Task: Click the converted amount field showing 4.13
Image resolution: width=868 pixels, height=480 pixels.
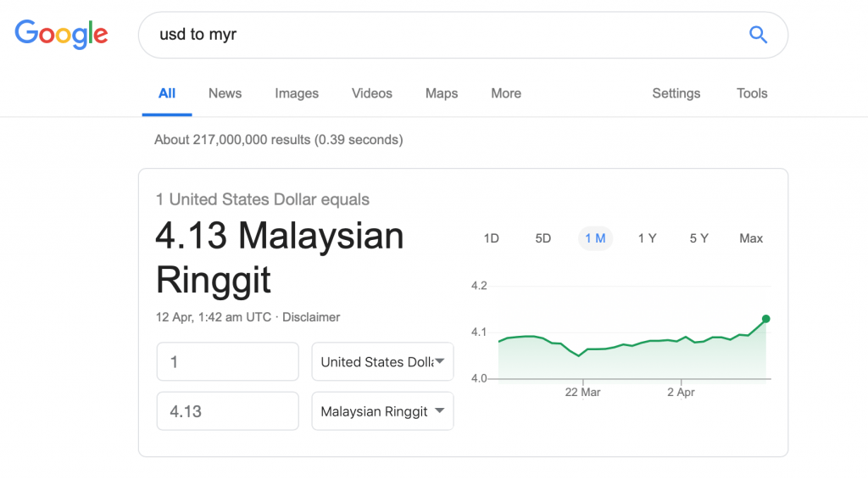Action: tap(227, 410)
